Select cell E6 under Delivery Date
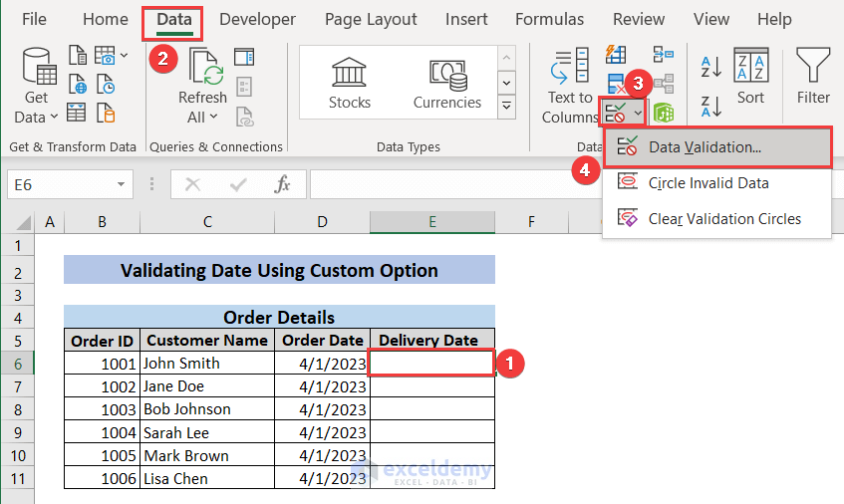The image size is (844, 504). coord(431,364)
